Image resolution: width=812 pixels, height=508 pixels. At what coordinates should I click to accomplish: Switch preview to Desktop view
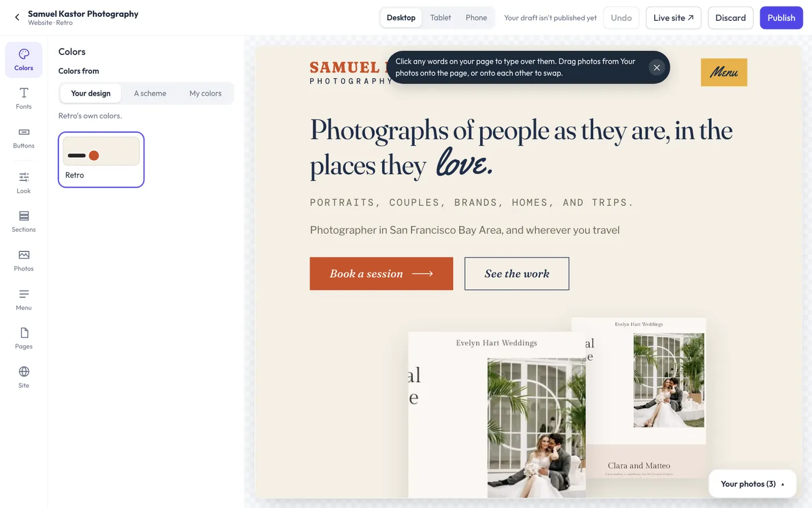click(401, 17)
